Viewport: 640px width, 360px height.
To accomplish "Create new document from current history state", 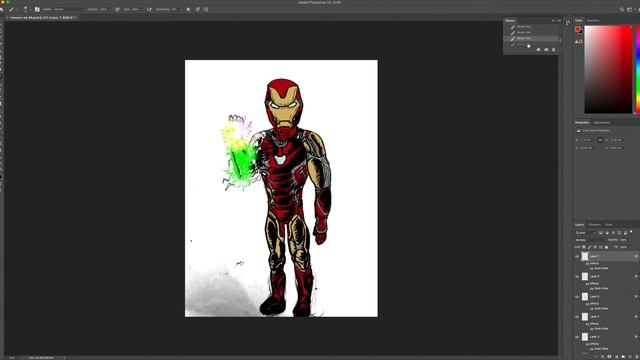I will 538,50.
